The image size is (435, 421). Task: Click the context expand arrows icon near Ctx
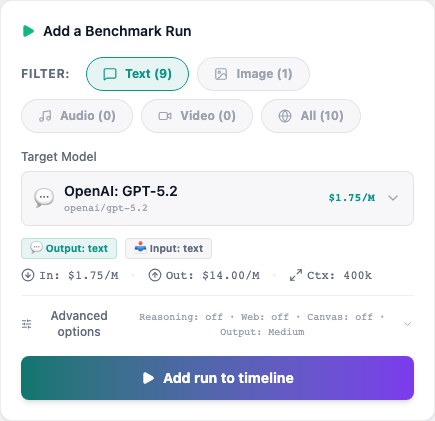point(296,275)
